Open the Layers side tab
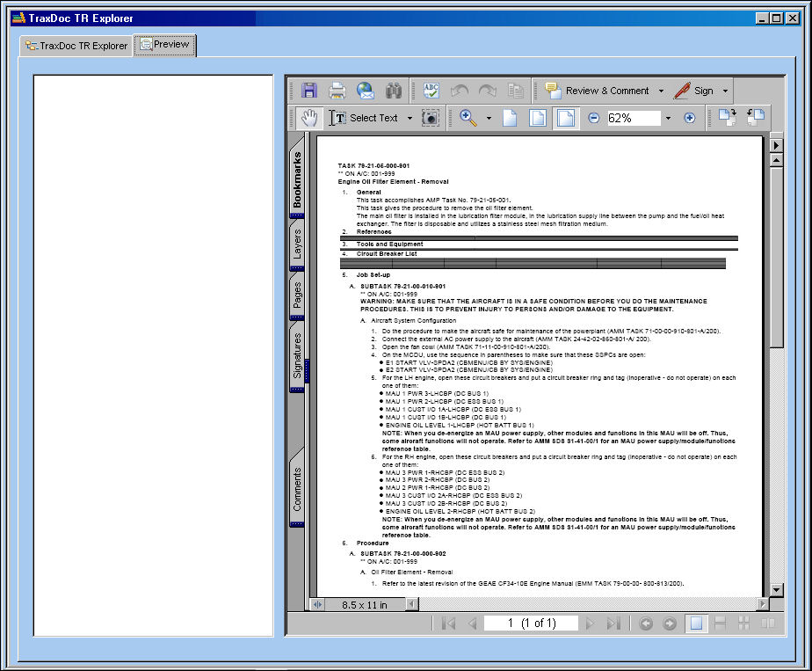The width and height of the screenshot is (812, 671). [x=297, y=244]
